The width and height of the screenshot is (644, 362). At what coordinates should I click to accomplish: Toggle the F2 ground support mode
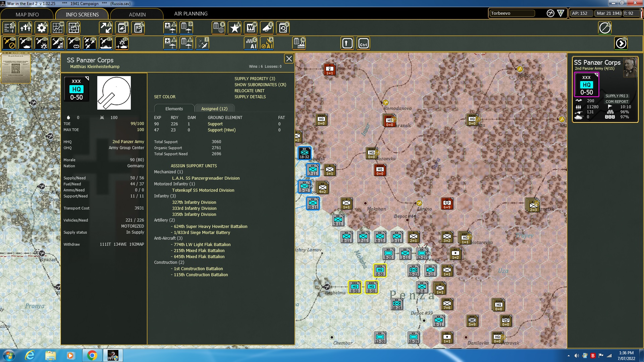coord(25,44)
